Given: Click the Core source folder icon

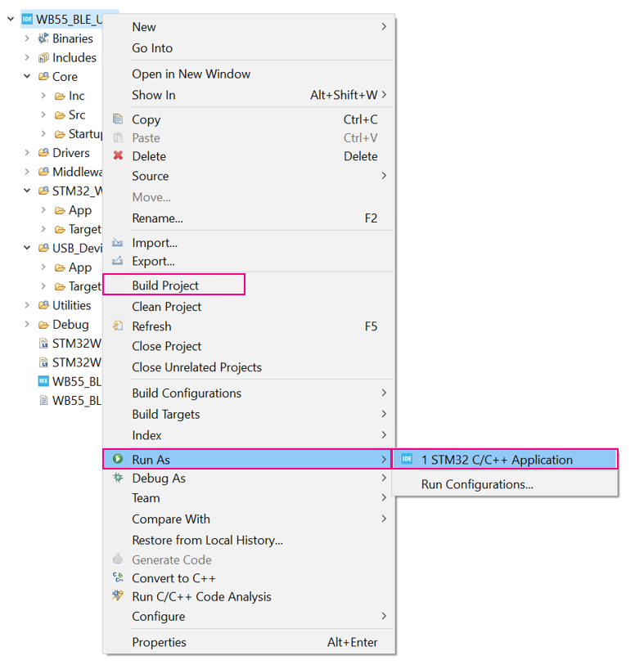Looking at the screenshot, I should [43, 77].
